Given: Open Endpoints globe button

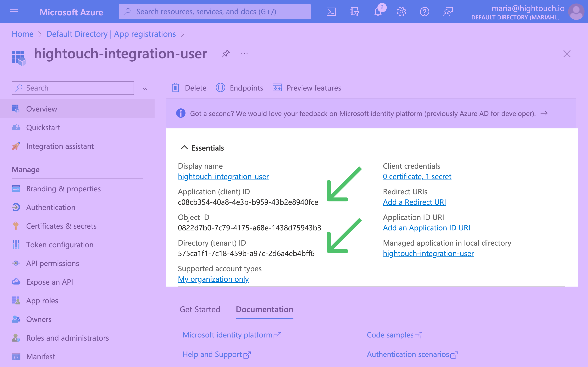Looking at the screenshot, I should 240,88.
